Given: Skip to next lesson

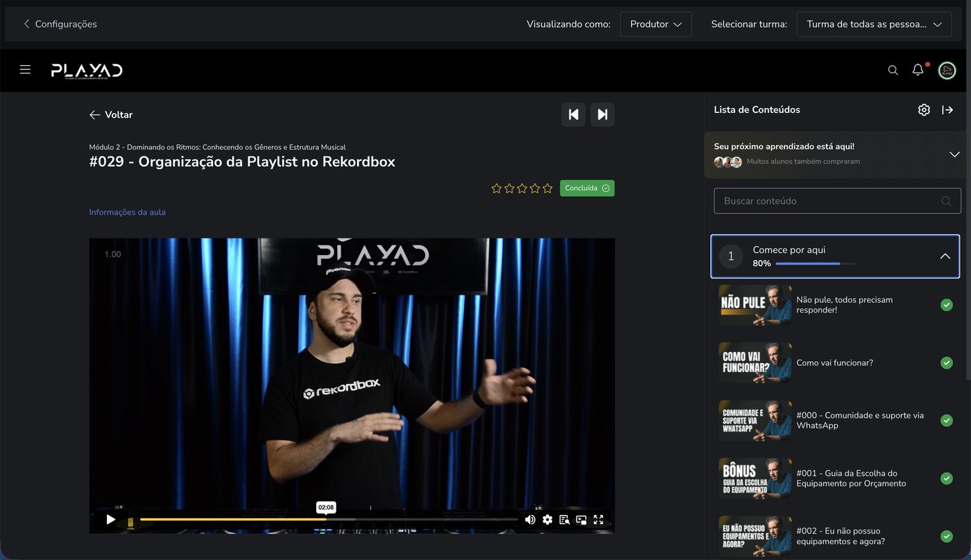Looking at the screenshot, I should [x=603, y=114].
